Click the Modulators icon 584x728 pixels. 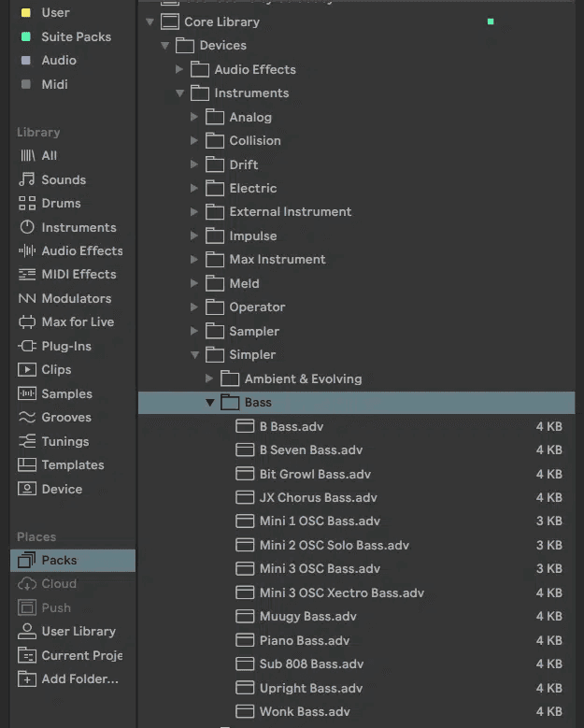pos(27,298)
